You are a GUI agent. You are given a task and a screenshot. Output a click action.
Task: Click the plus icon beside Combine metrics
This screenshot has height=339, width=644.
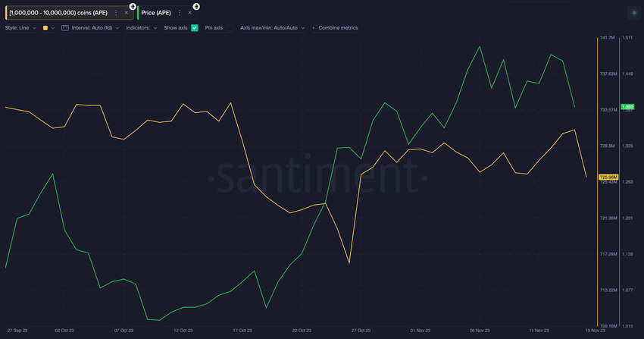pyautogui.click(x=314, y=28)
